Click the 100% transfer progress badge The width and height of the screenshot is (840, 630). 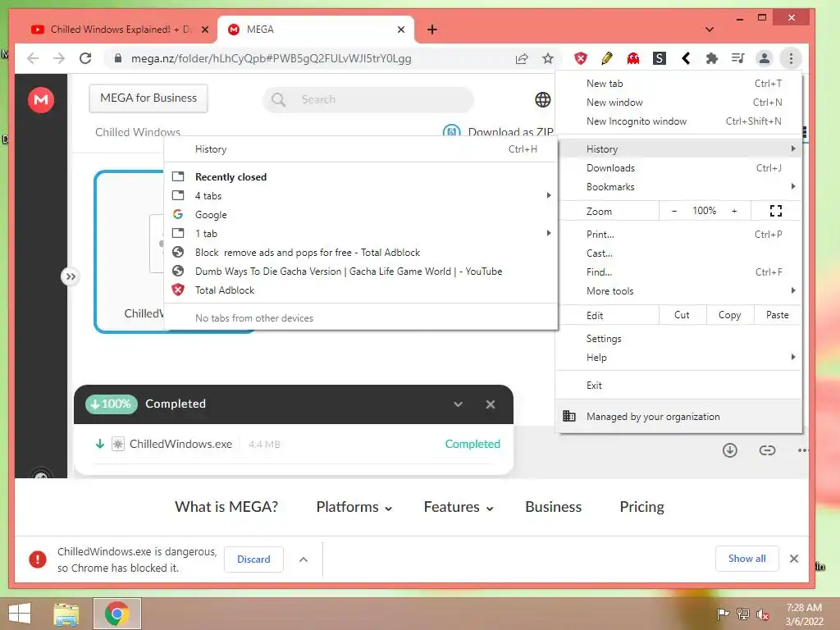click(112, 404)
